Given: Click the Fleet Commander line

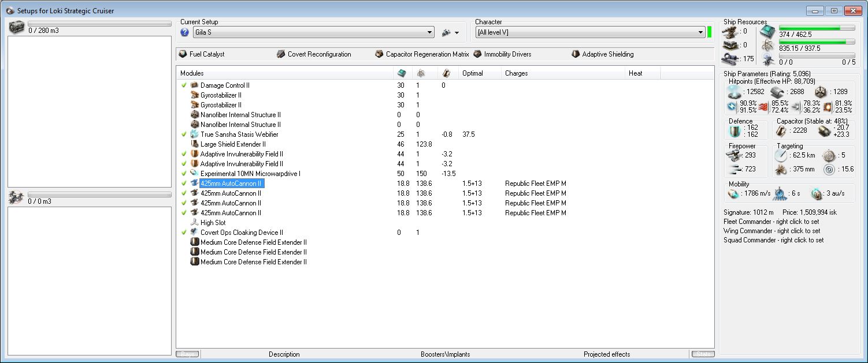Looking at the screenshot, I should point(771,222).
